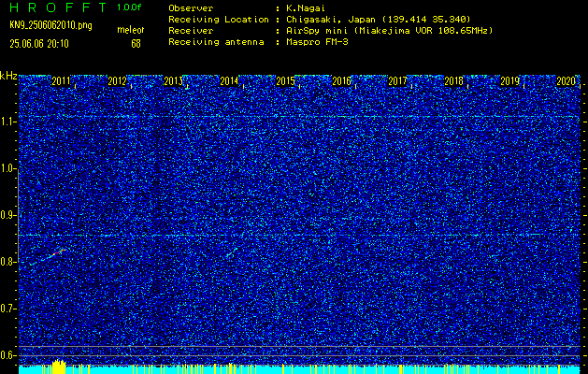Click the timestamp 25.06.06 20:10
The width and height of the screenshot is (588, 374).
coord(39,44)
